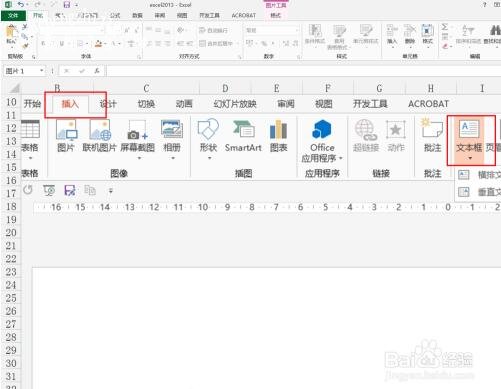
Task: Click the font color A swatch
Action: pyautogui.click(x=114, y=44)
